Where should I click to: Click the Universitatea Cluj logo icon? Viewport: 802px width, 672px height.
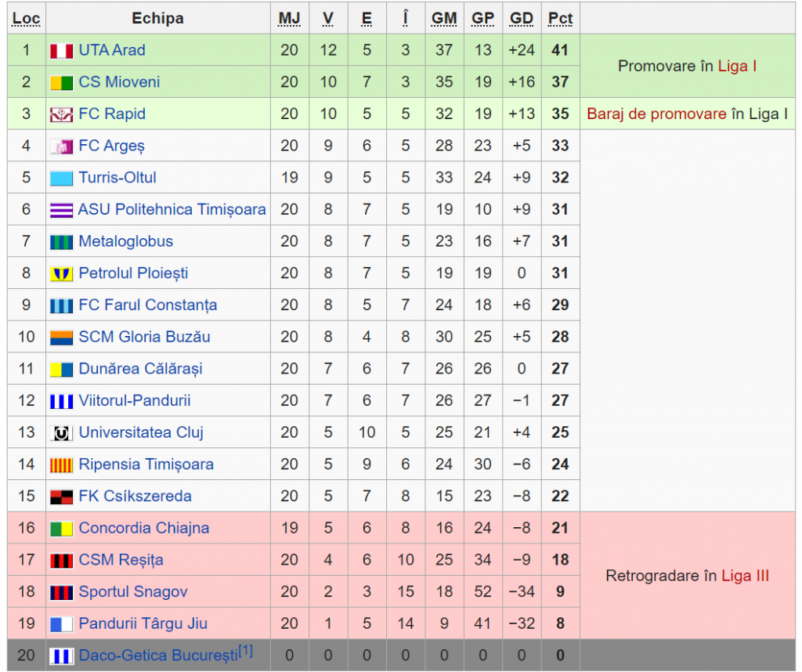(x=61, y=433)
